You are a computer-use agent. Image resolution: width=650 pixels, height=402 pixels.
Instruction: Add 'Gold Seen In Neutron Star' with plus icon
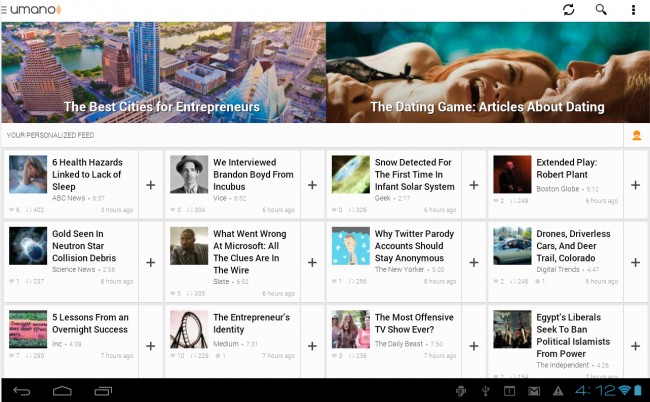pos(151,262)
